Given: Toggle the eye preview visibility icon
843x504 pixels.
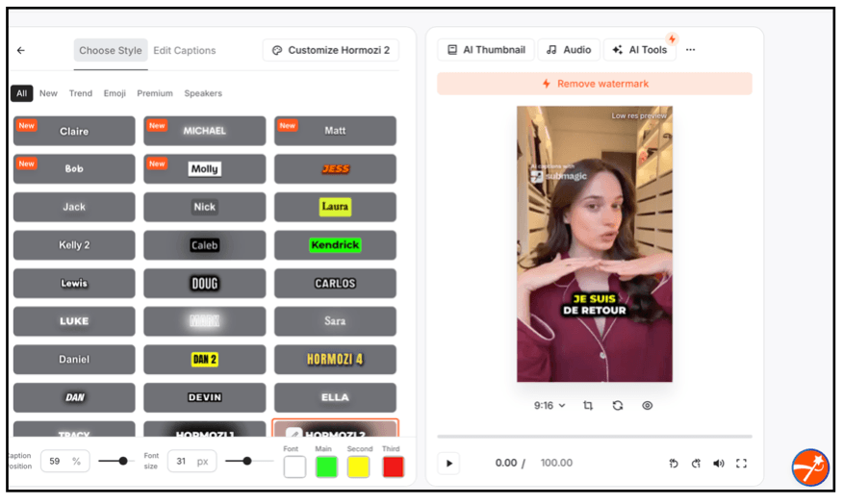Looking at the screenshot, I should 648,406.
